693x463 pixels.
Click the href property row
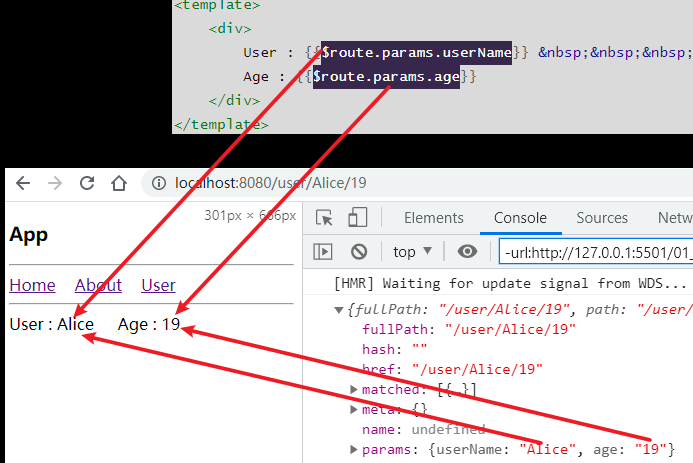pyautogui.click(x=452, y=369)
